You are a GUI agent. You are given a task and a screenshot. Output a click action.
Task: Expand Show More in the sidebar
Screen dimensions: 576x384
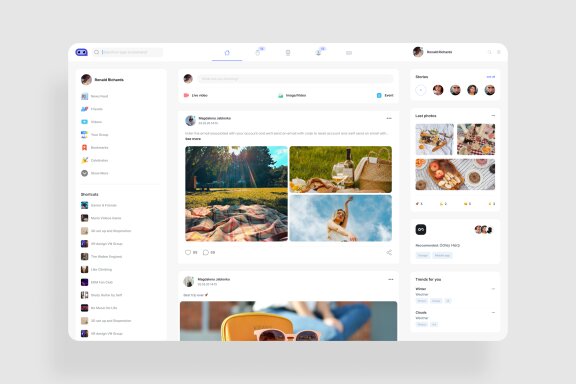95,173
